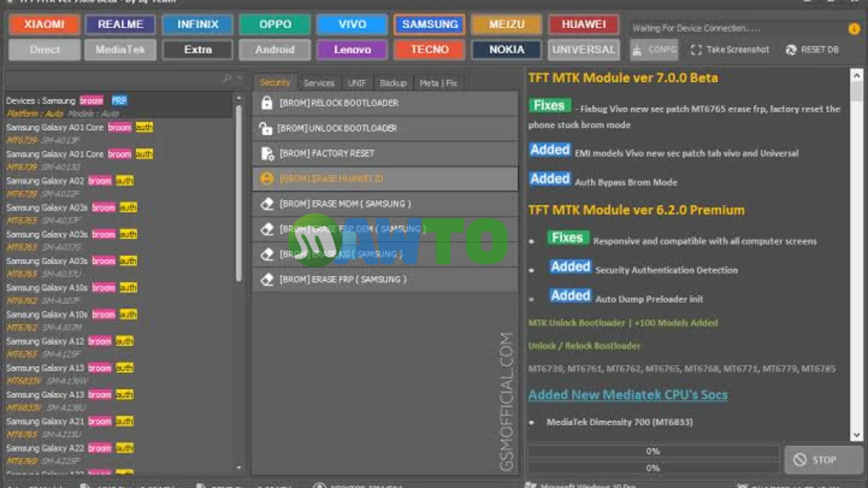Screen dimensions: 868x488
Task: Select Samsung Galaxy A01 Core SM-A013F row
Action: tap(119, 134)
